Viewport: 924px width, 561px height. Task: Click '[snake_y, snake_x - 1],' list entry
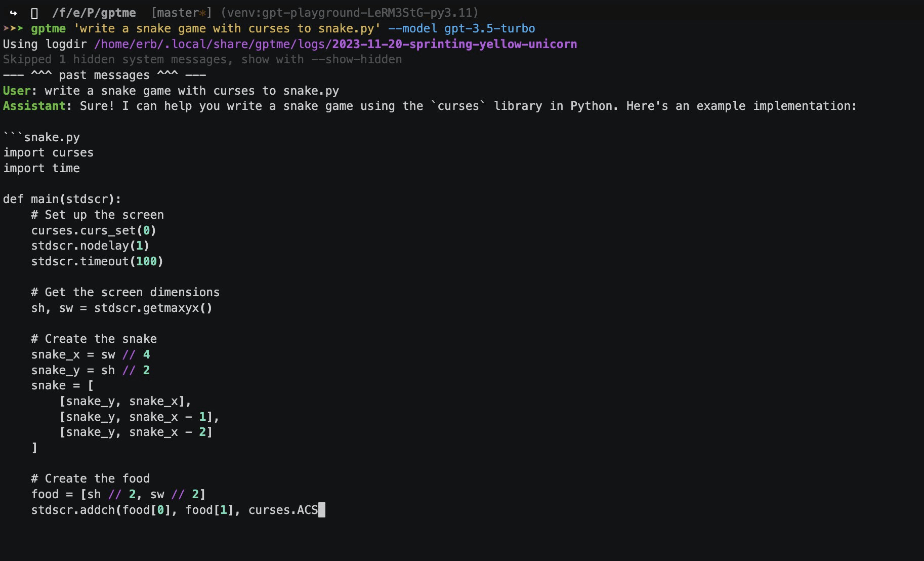[139, 417]
